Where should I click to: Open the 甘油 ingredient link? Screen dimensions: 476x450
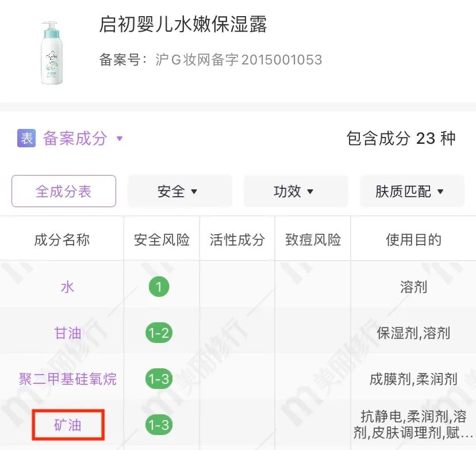click(x=68, y=333)
